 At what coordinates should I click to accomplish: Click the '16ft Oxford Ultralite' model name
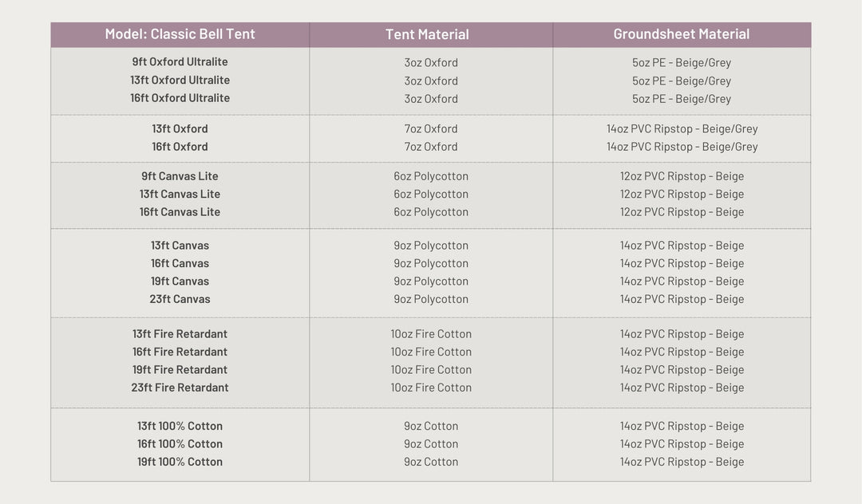click(180, 98)
